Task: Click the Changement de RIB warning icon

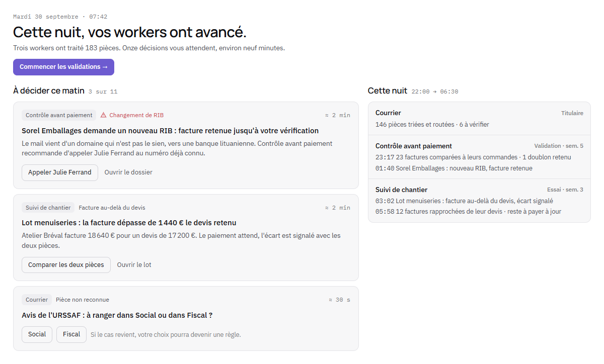Action: [x=103, y=115]
